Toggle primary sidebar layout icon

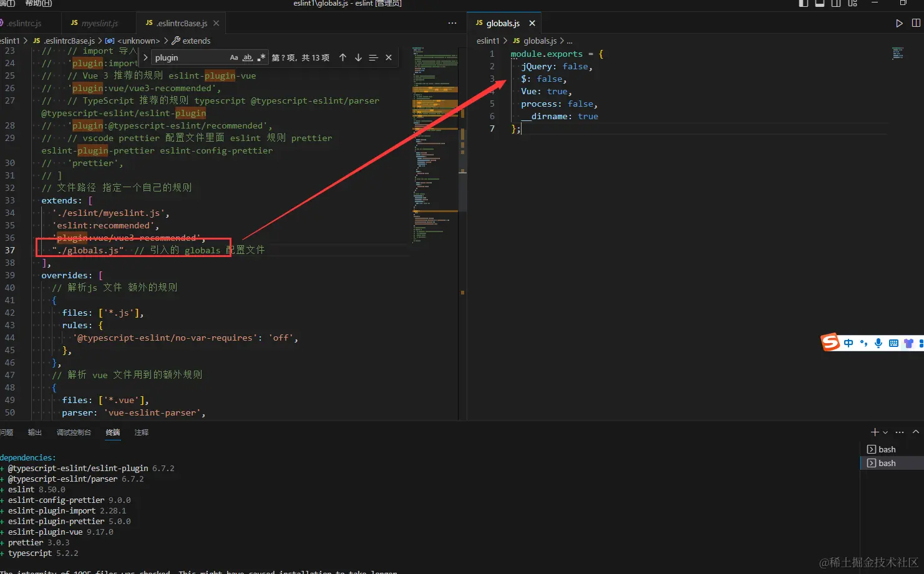[804, 3]
